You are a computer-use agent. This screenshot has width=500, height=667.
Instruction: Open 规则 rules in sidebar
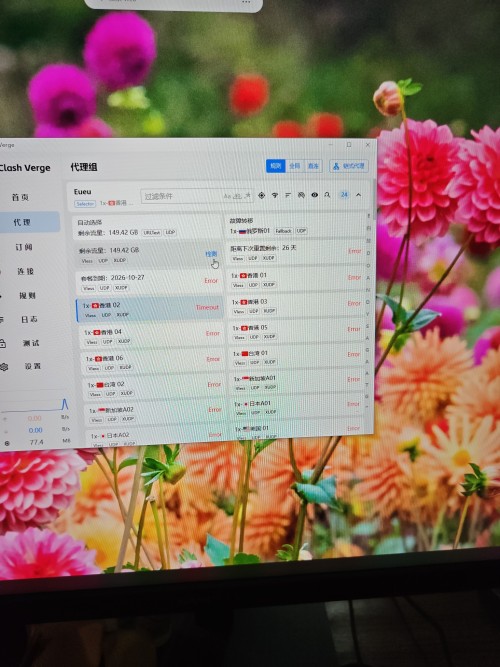[27, 295]
